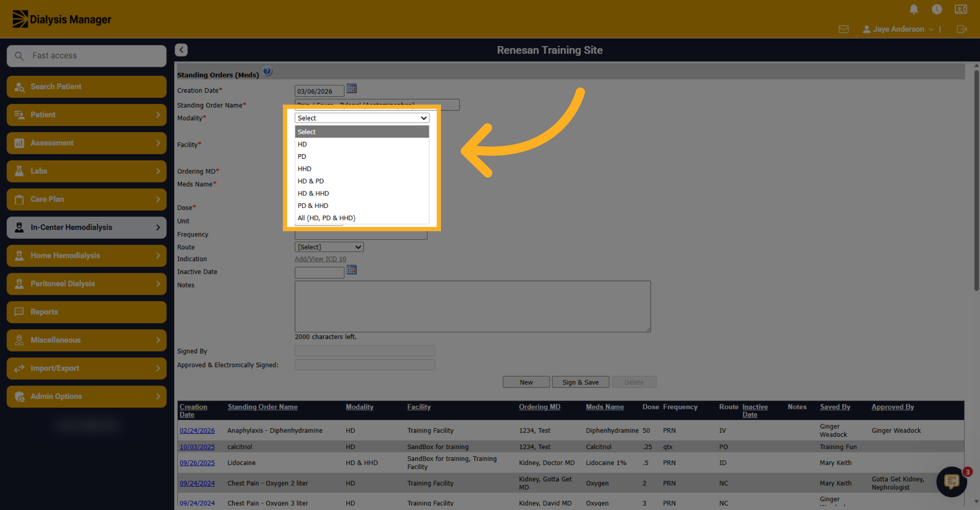Open the clock history icon
Image resolution: width=980 pixels, height=510 pixels.
pyautogui.click(x=937, y=9)
